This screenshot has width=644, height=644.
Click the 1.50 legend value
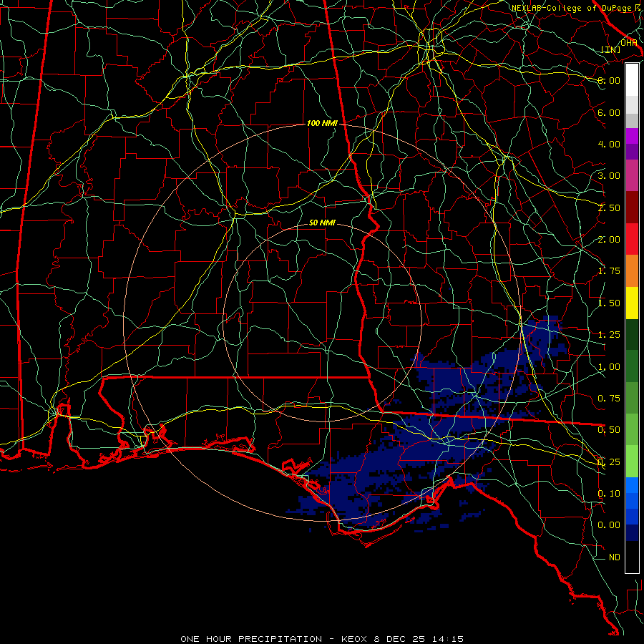(x=609, y=303)
